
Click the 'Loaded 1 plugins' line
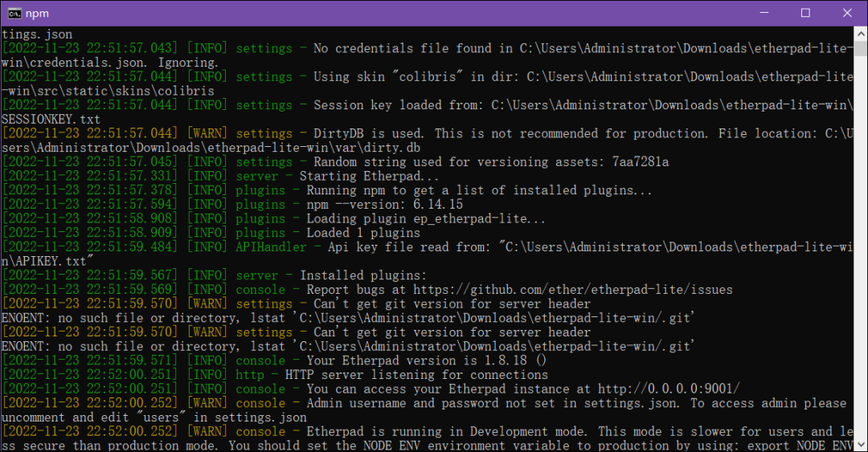coord(363,233)
